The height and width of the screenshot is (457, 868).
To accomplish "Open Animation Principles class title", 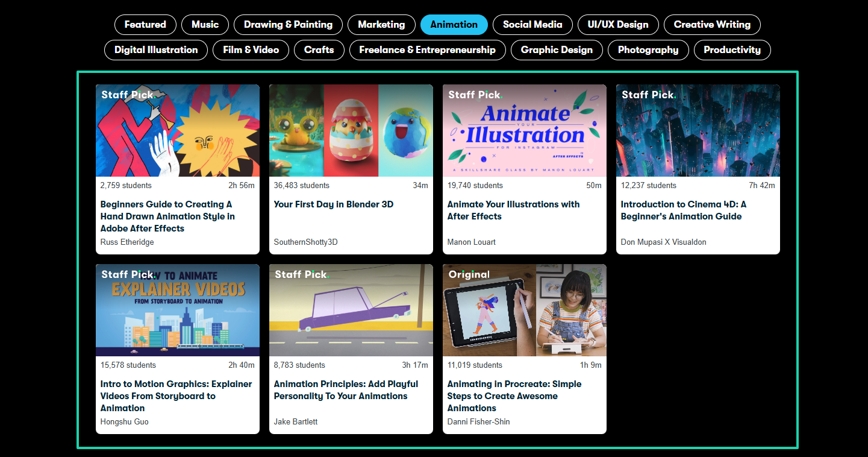I will [346, 390].
